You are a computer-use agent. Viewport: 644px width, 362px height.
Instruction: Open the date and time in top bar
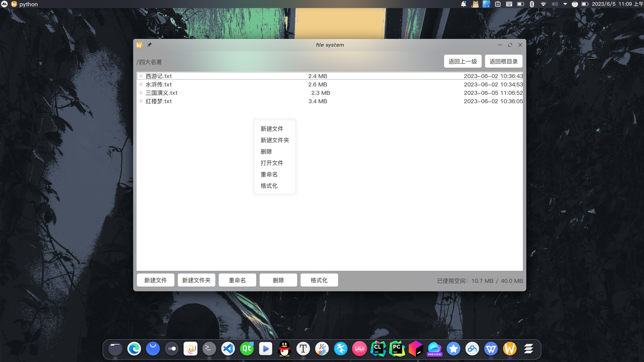[x=618, y=4]
